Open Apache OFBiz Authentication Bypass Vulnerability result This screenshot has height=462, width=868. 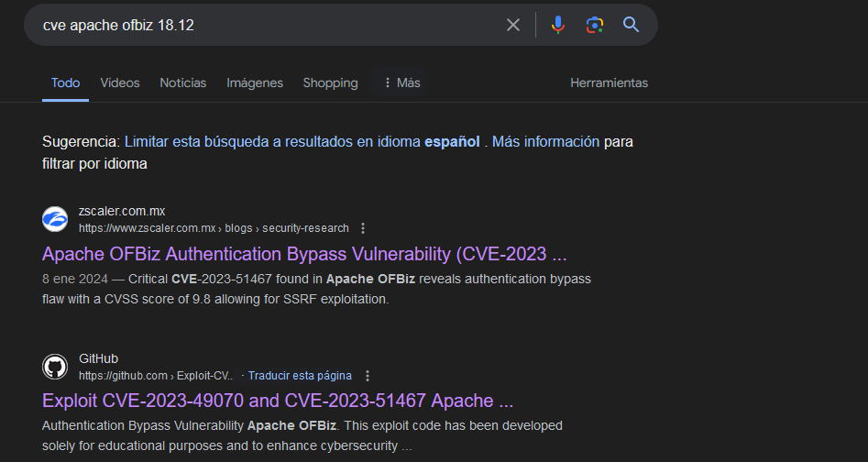click(304, 254)
